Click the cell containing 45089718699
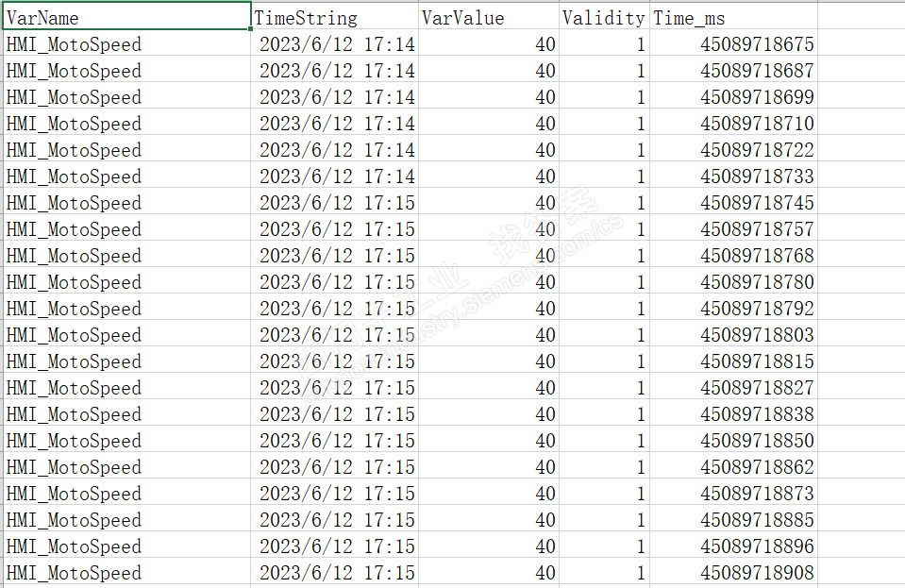 [x=733, y=96]
